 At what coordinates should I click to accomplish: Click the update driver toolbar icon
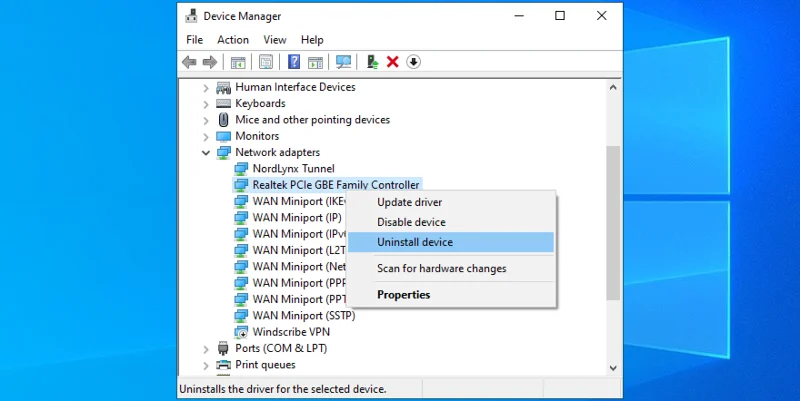[373, 62]
